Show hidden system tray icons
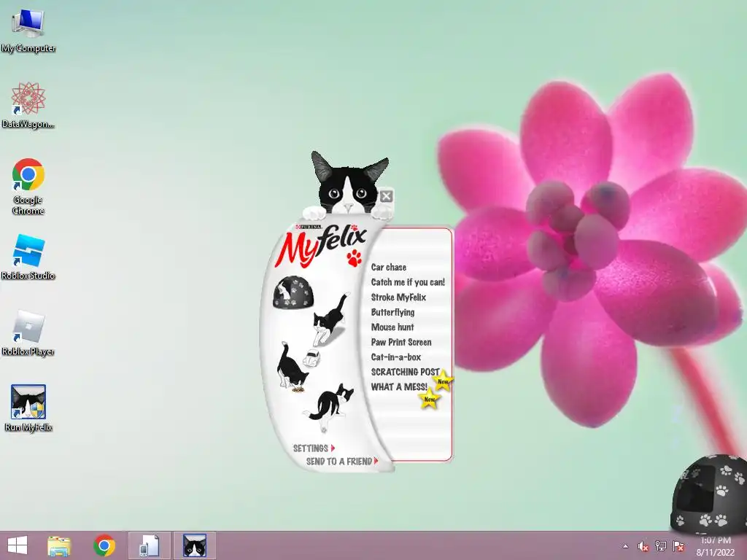The width and height of the screenshot is (747, 560). coord(625,546)
